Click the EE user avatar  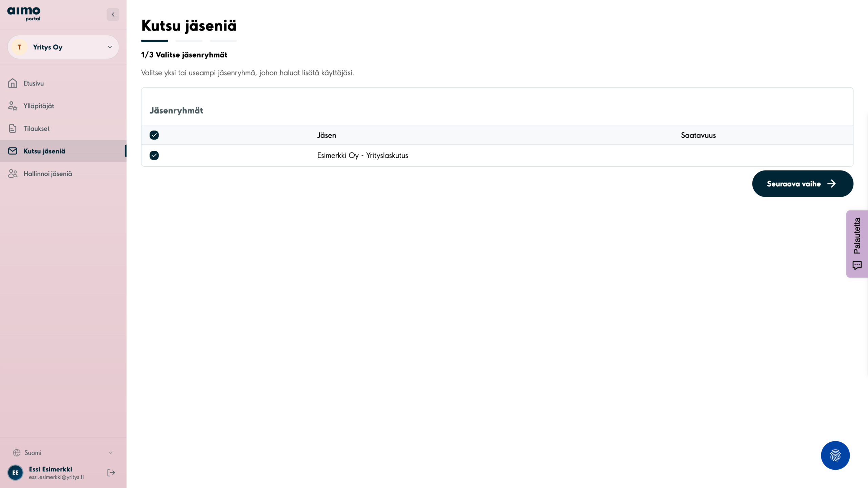click(x=15, y=472)
